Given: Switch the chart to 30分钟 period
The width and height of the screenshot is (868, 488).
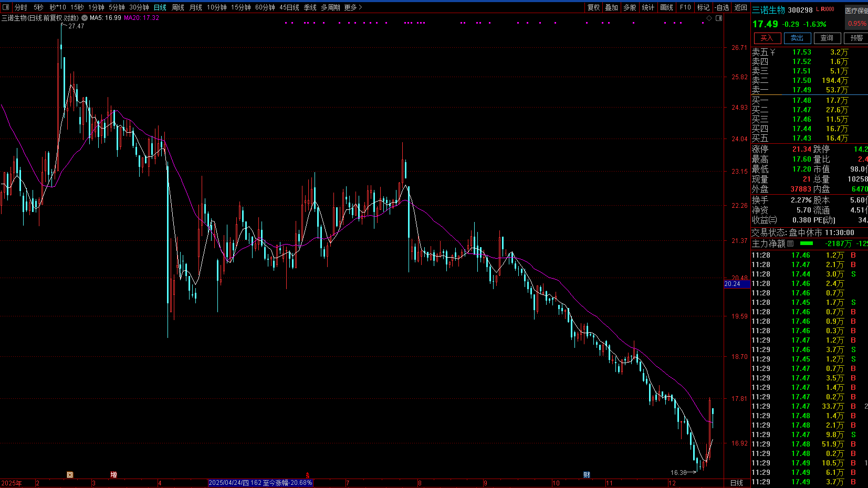Looking at the screenshot, I should 139,7.
